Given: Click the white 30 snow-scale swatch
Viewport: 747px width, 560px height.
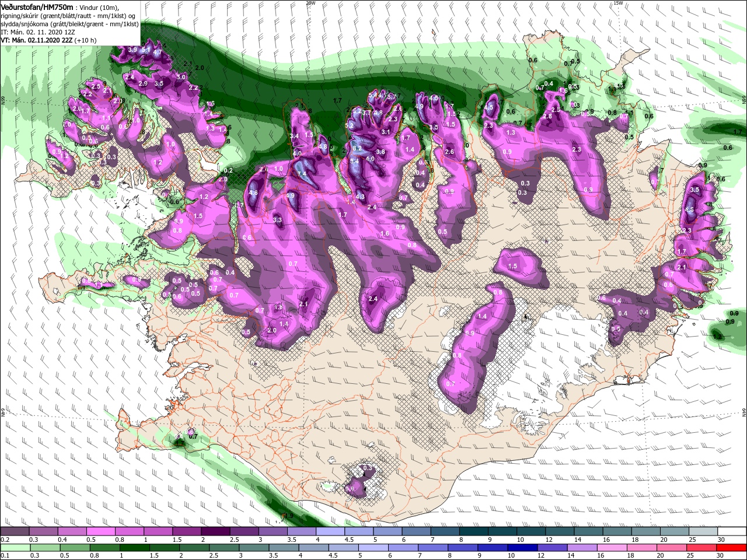Looking at the screenshot, I should click(x=731, y=531).
